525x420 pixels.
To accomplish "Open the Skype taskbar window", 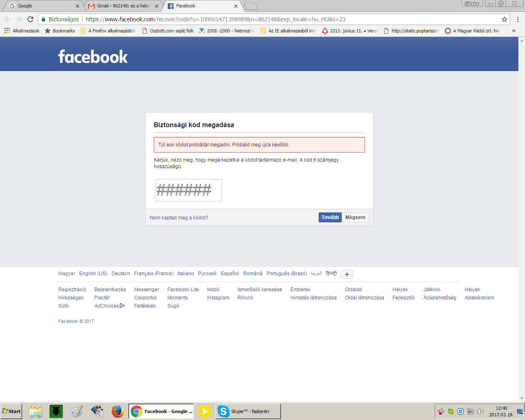I will [248, 411].
